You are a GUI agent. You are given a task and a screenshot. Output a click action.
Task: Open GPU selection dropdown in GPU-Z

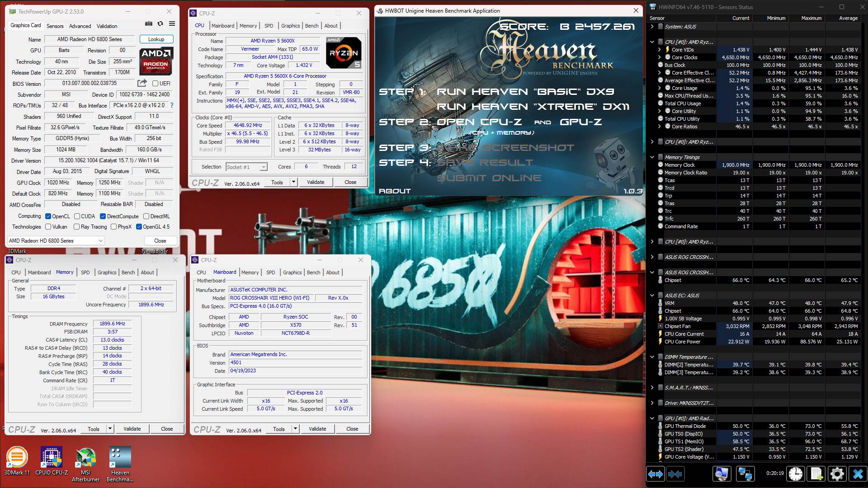tap(56, 241)
